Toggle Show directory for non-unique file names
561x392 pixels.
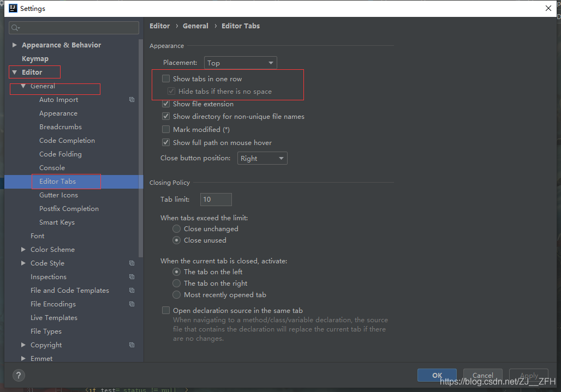[166, 116]
